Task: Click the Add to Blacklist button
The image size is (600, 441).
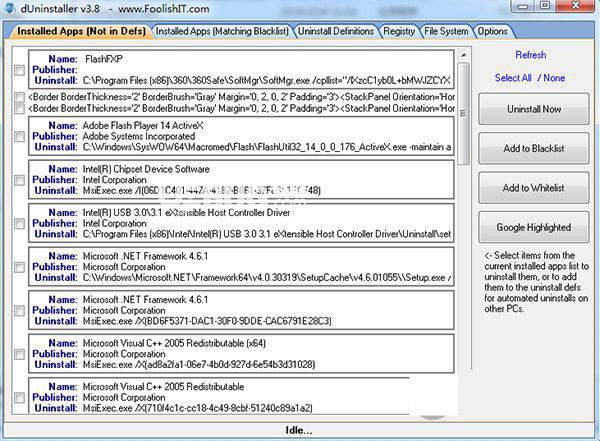Action: click(x=533, y=149)
